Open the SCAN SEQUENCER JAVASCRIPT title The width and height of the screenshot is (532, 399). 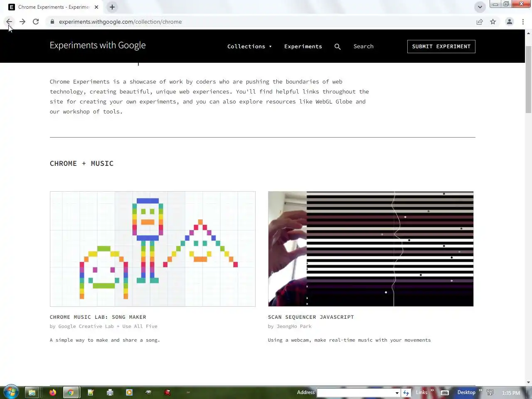(311, 317)
